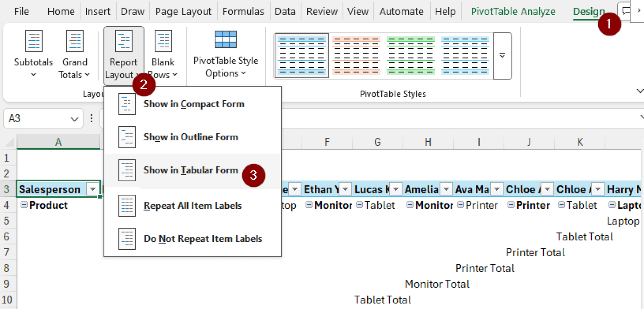The width and height of the screenshot is (644, 309).
Task: Open the Grand Totals menu
Action: tap(74, 54)
